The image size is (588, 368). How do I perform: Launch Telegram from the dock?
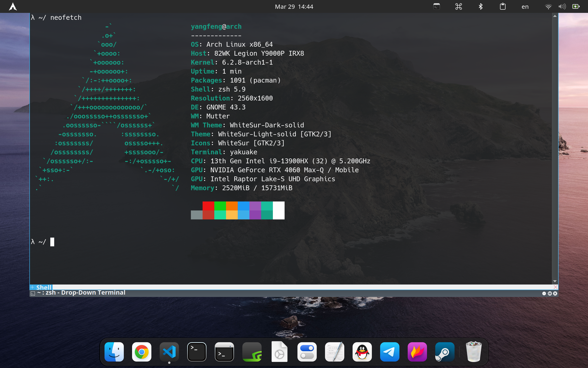pos(390,352)
